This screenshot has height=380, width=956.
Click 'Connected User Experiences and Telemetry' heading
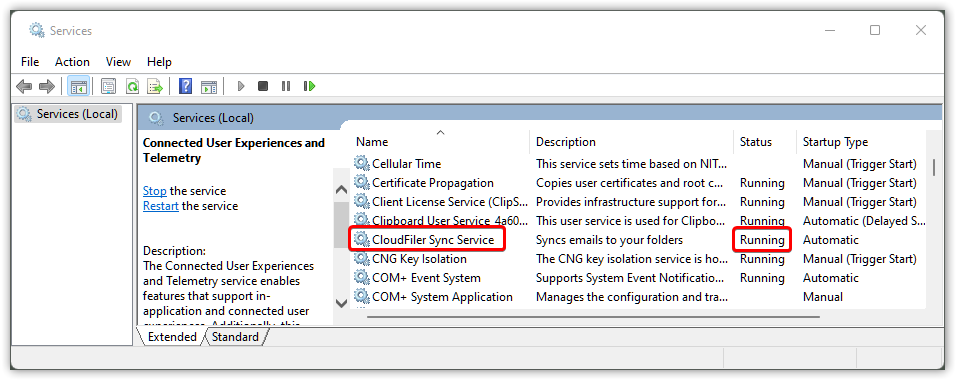pos(234,150)
